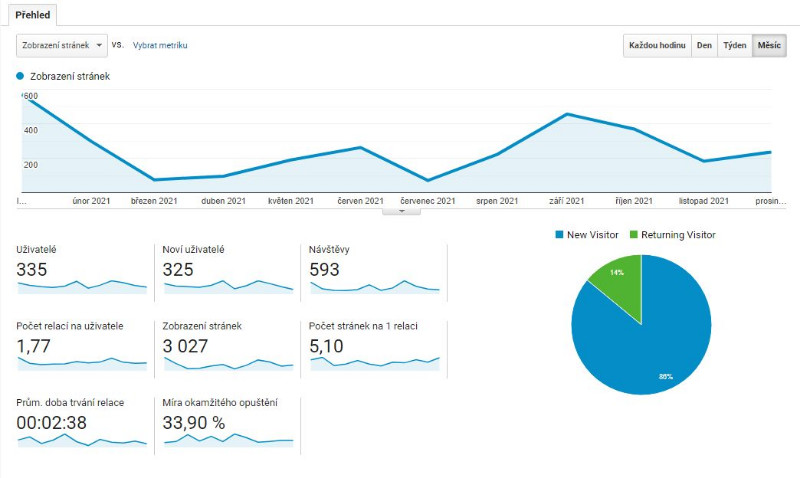Click the září 2021 peak on the chart
The height and width of the screenshot is (478, 800).
567,114
